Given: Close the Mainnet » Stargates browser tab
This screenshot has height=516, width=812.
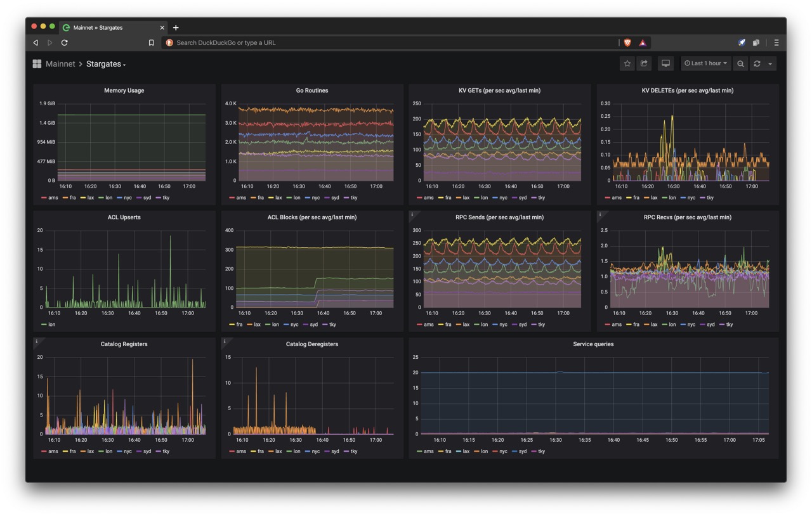Looking at the screenshot, I should [162, 27].
